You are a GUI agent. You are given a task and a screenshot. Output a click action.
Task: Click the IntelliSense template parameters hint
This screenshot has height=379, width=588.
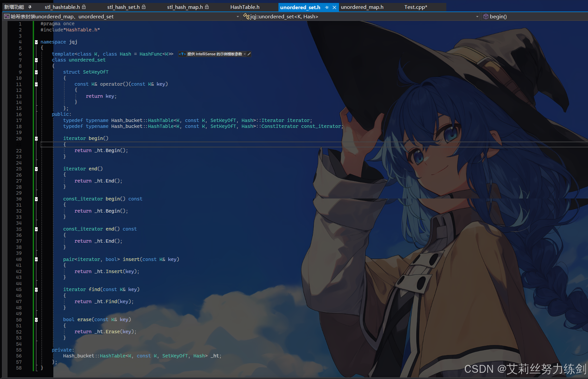pos(215,54)
